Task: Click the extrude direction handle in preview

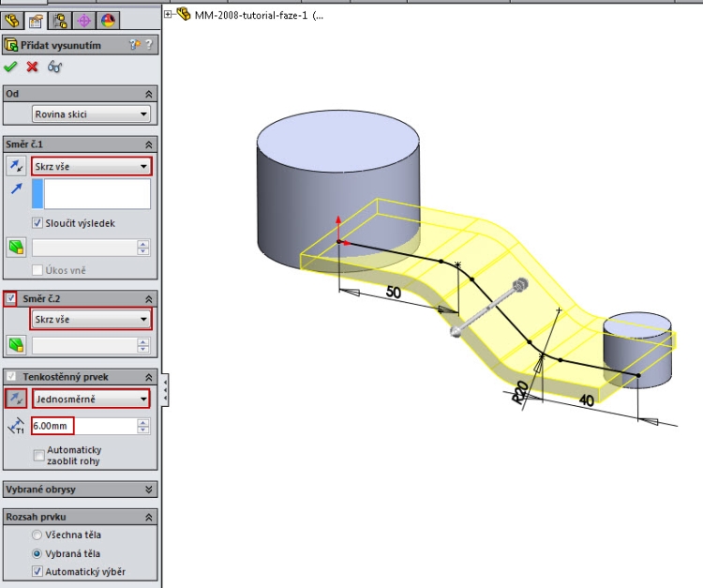Action: (520, 284)
